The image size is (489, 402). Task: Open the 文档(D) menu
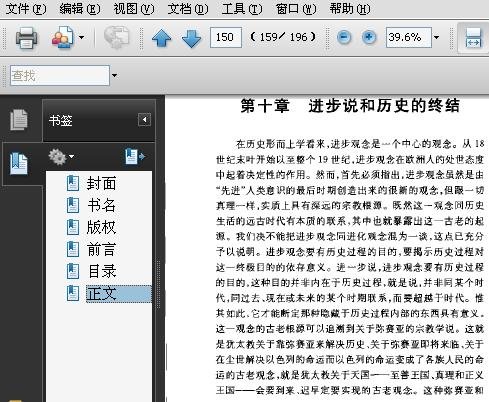tap(188, 8)
